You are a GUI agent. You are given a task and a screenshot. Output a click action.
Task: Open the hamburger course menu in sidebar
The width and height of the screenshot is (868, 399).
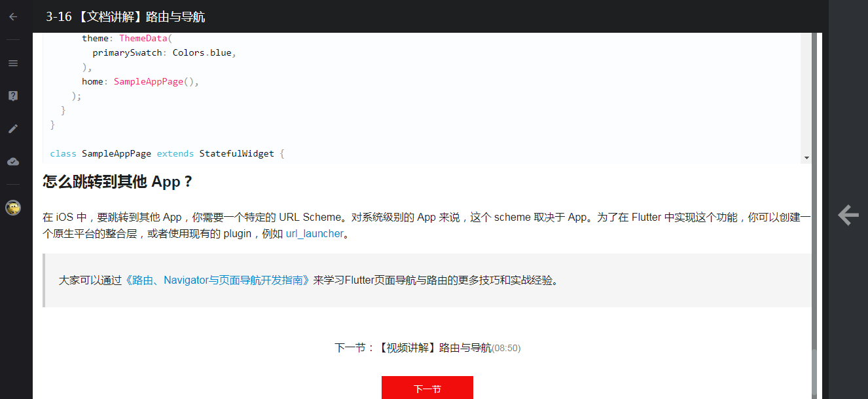click(x=12, y=62)
